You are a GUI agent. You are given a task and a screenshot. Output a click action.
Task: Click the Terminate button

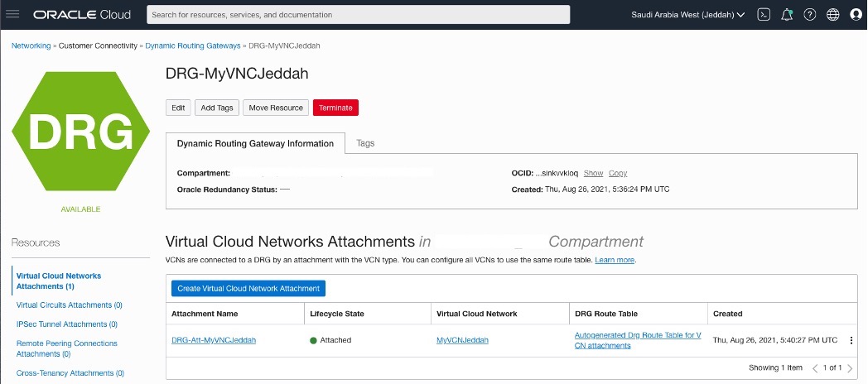point(335,108)
